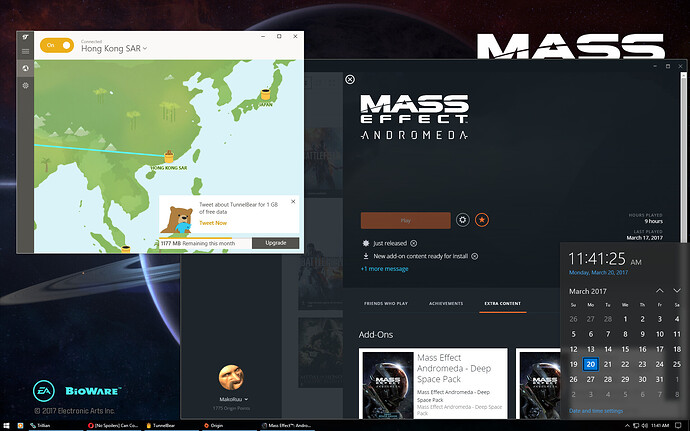Switch to the Opera No Spoilers taskbar window
690x431 pixels.
coord(114,426)
